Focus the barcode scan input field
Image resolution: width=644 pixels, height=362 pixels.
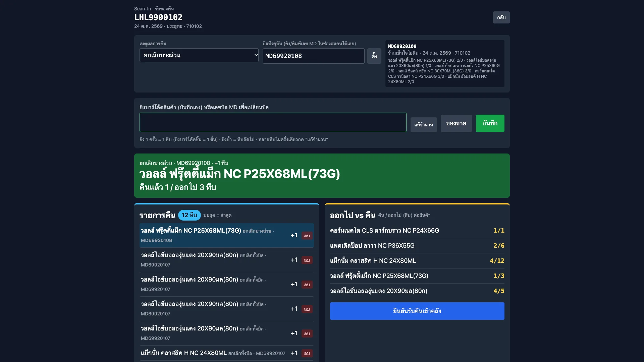(x=273, y=122)
